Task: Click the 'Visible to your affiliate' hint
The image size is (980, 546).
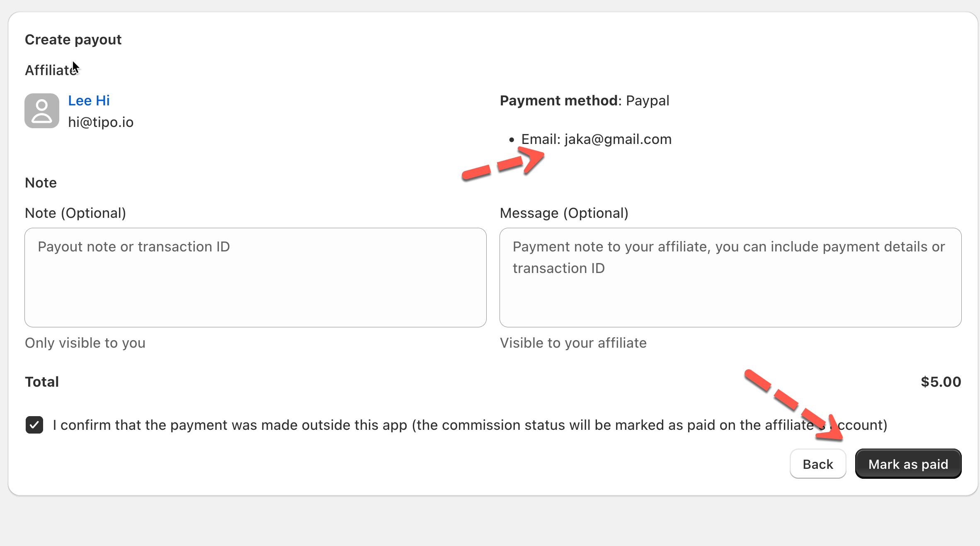Action: [x=573, y=343]
